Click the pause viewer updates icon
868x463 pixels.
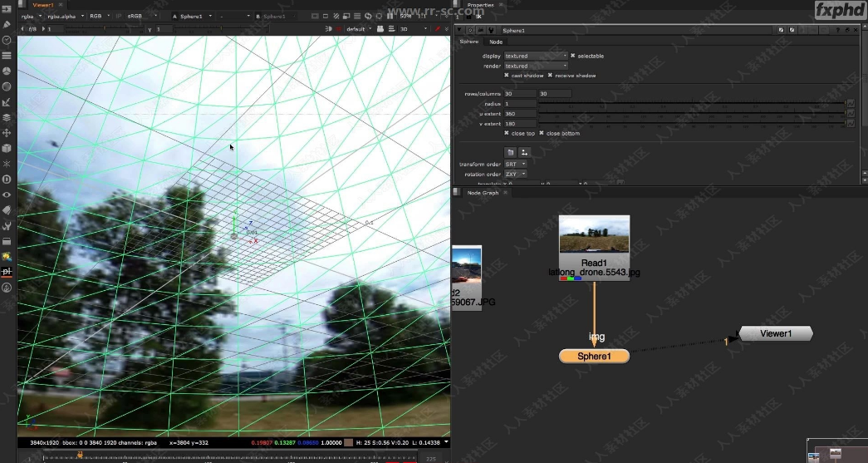[x=390, y=16]
